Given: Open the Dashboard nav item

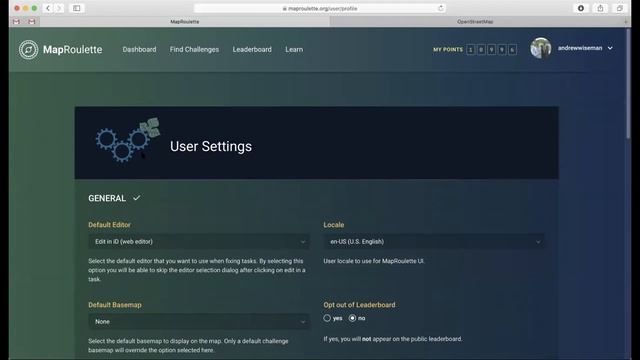Looking at the screenshot, I should tap(139, 49).
